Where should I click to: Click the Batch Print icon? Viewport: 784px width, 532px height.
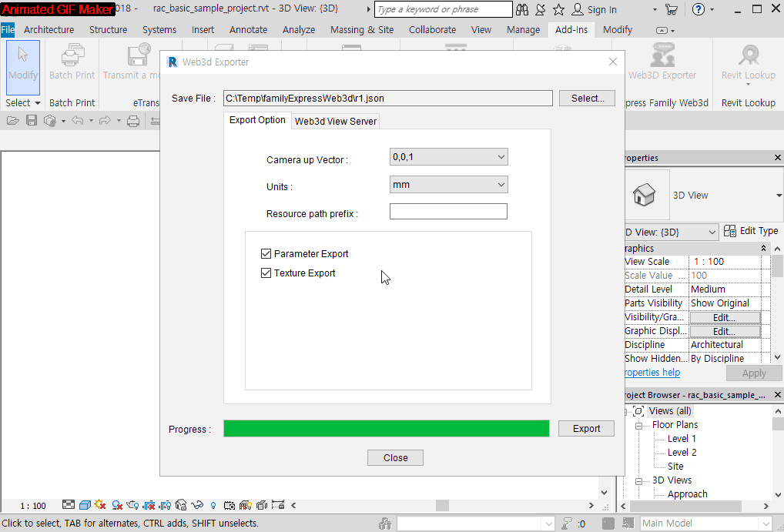tap(72, 55)
